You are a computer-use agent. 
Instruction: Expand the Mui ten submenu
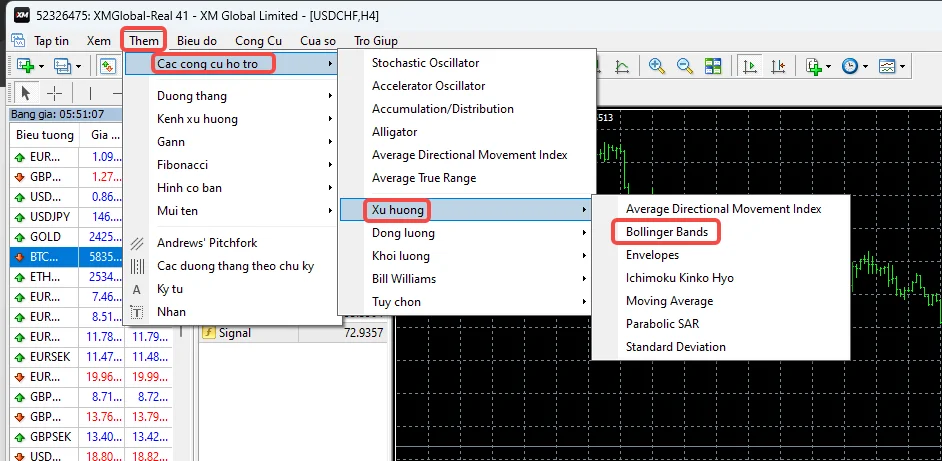[x=231, y=211]
